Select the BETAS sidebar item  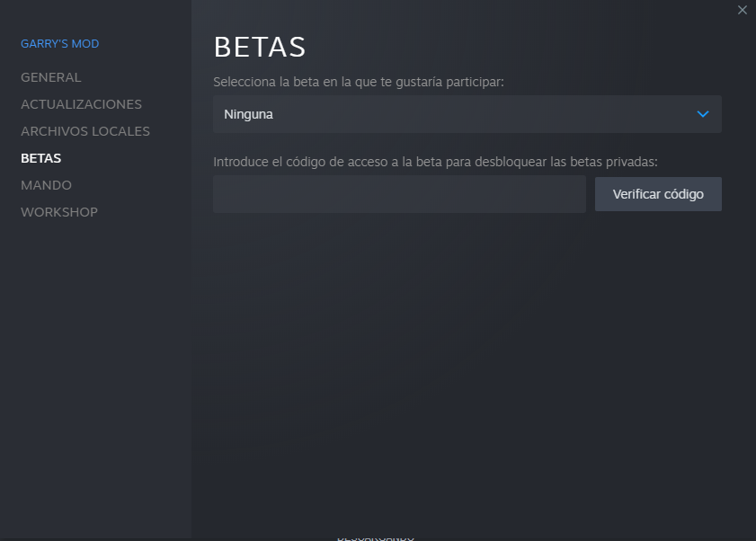click(41, 158)
